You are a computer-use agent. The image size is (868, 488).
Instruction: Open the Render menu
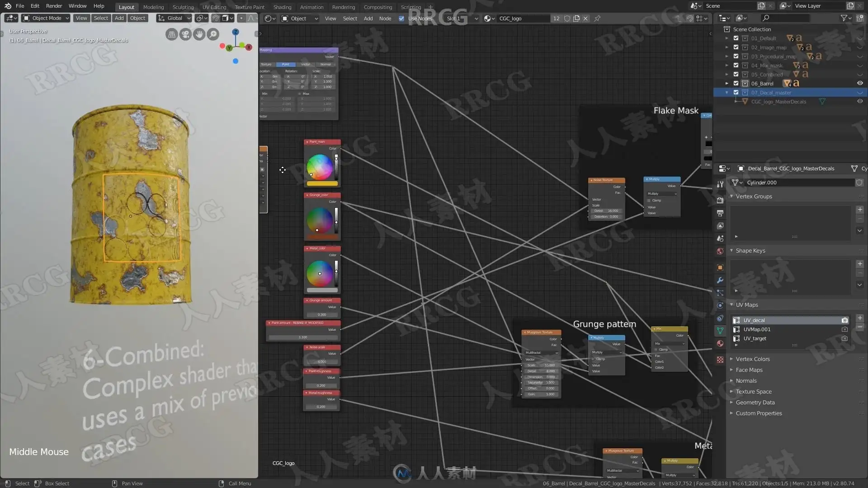pyautogui.click(x=54, y=6)
